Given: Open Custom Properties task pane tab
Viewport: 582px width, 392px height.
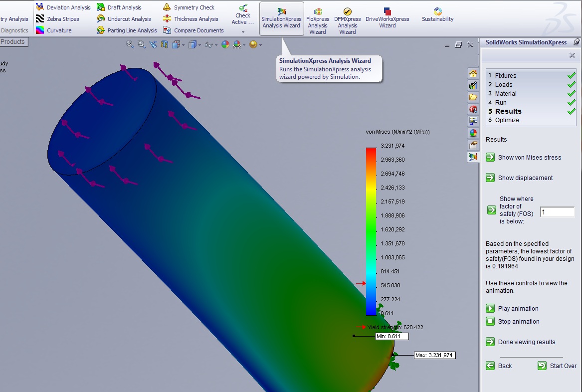Looking at the screenshot, I should pyautogui.click(x=473, y=145).
